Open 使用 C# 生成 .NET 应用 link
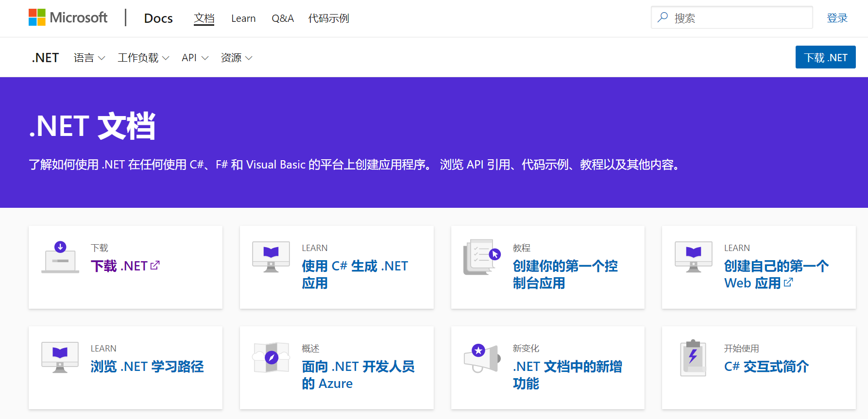Viewport: 868px width, 419px height. [355, 274]
